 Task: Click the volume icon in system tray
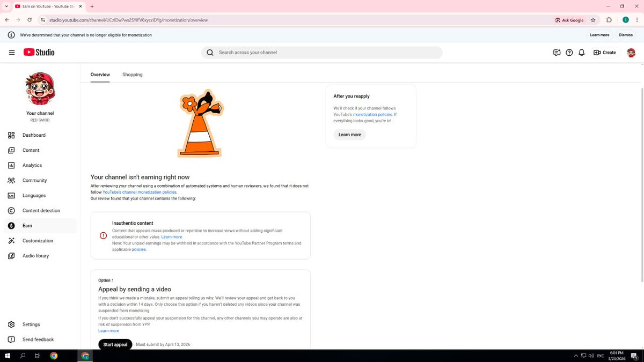tap(591, 356)
